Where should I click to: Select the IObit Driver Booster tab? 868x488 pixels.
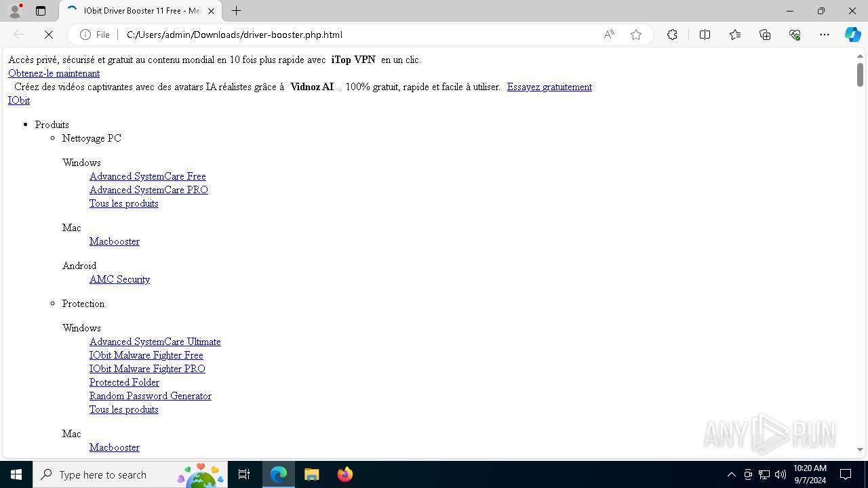point(141,11)
